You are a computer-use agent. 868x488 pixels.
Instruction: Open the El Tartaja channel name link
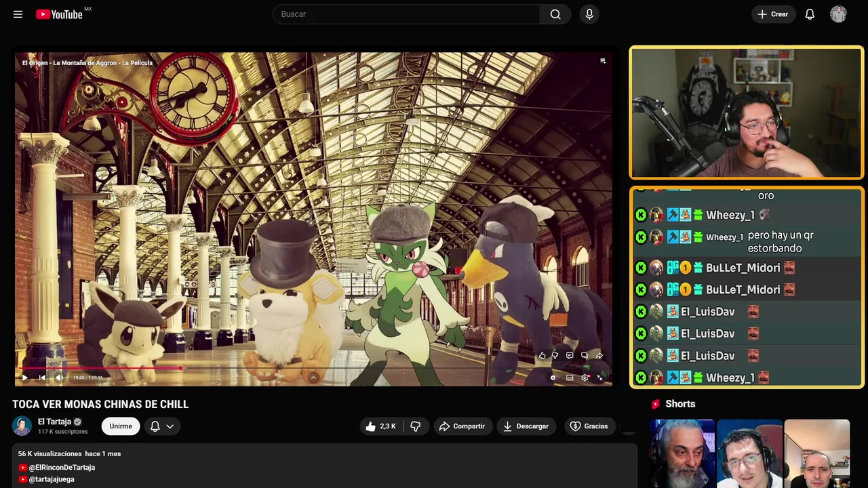(54, 422)
